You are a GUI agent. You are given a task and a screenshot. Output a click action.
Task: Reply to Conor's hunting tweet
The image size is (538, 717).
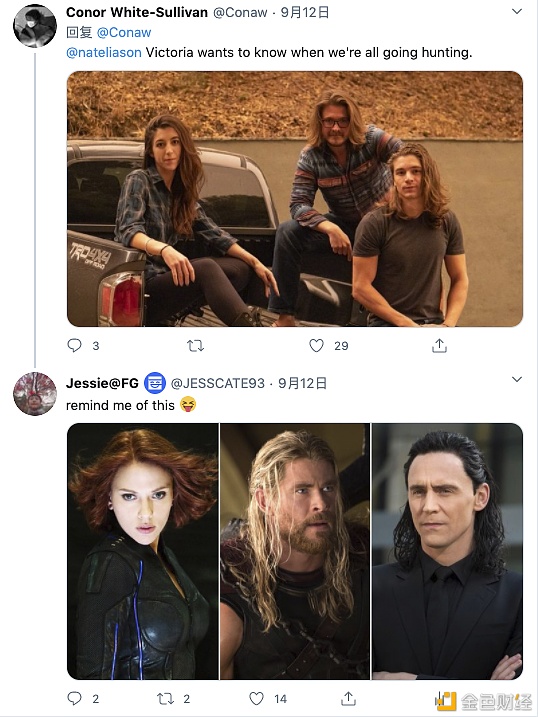pyautogui.click(x=75, y=345)
